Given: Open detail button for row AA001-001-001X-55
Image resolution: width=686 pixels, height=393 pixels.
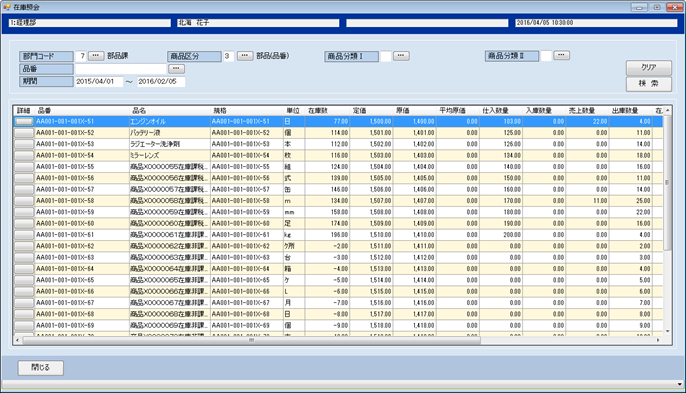Looking at the screenshot, I should pyautogui.click(x=24, y=167).
